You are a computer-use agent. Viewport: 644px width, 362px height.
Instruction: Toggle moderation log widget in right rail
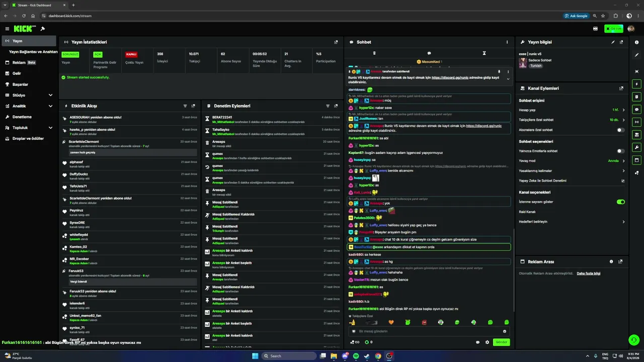click(x=636, y=97)
